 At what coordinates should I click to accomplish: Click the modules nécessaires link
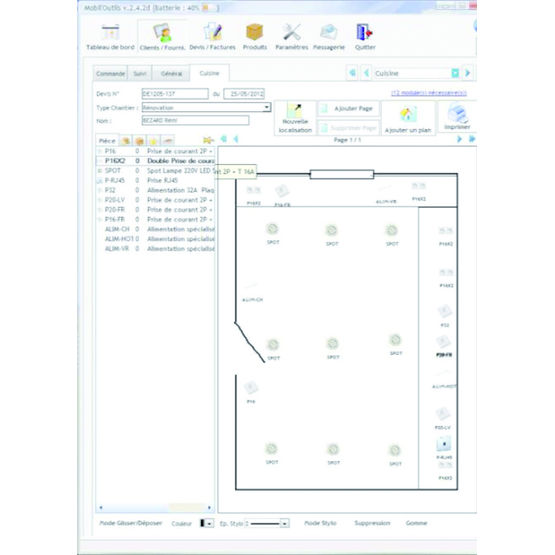[429, 93]
